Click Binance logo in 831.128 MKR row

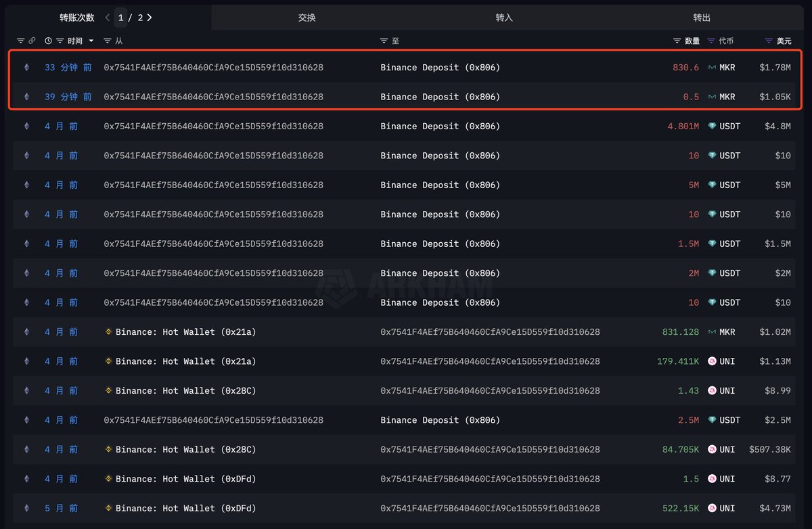(x=108, y=332)
